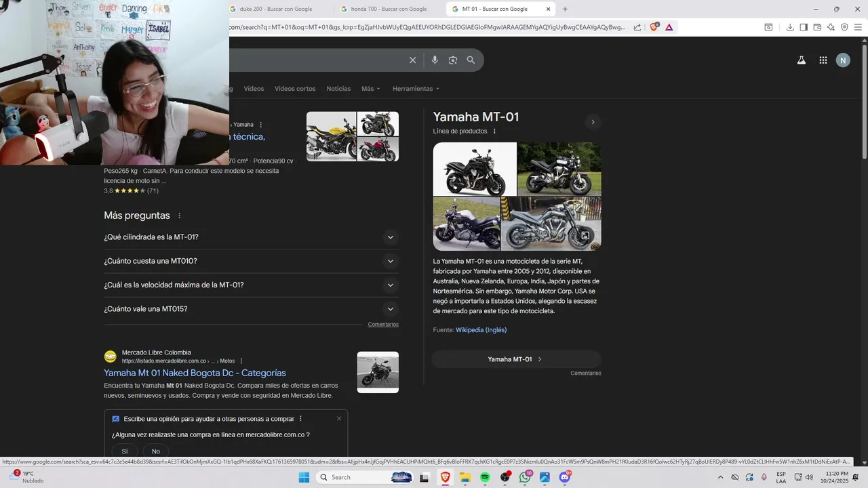This screenshot has width=868, height=488.
Task: Answer No to mercadolibre purchase question
Action: (x=156, y=451)
